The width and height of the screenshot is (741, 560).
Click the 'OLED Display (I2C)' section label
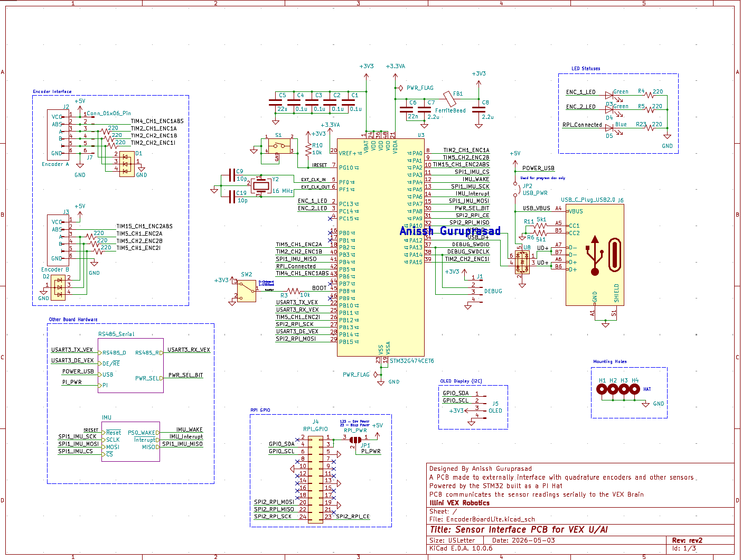[x=461, y=381]
